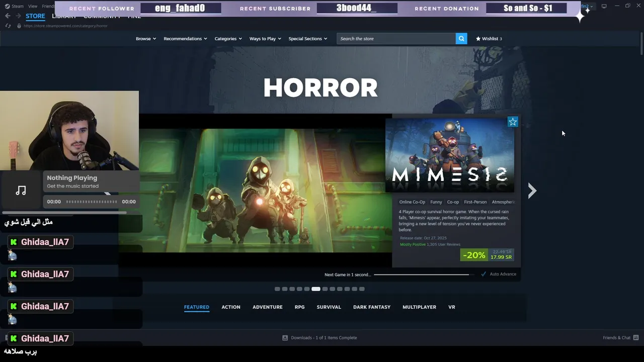Click the So and So - $1 donation
Screen dimensions: 644x362
528,8
